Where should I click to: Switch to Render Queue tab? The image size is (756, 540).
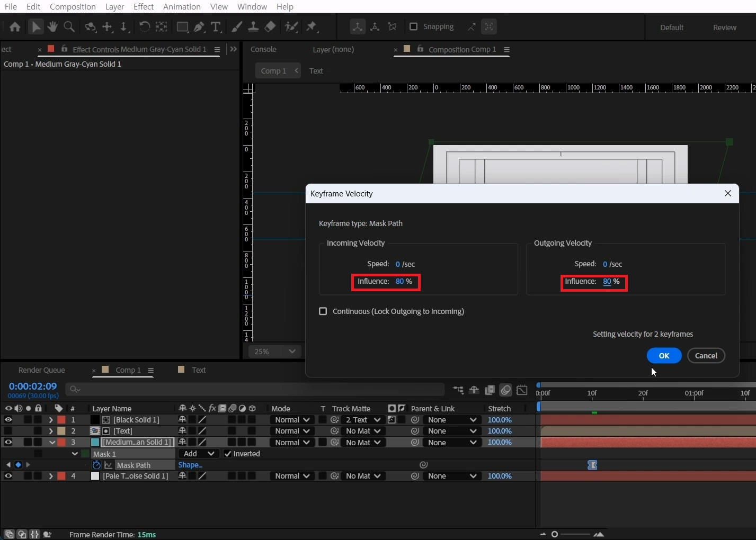point(42,370)
